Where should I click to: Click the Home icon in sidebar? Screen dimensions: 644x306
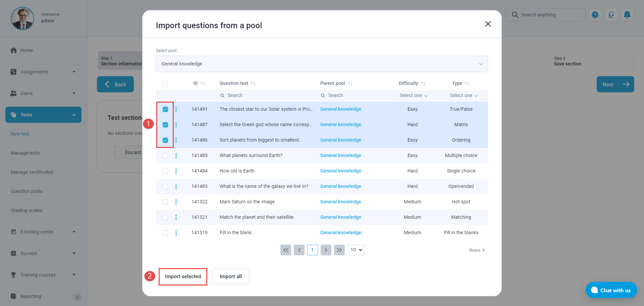[x=14, y=50]
